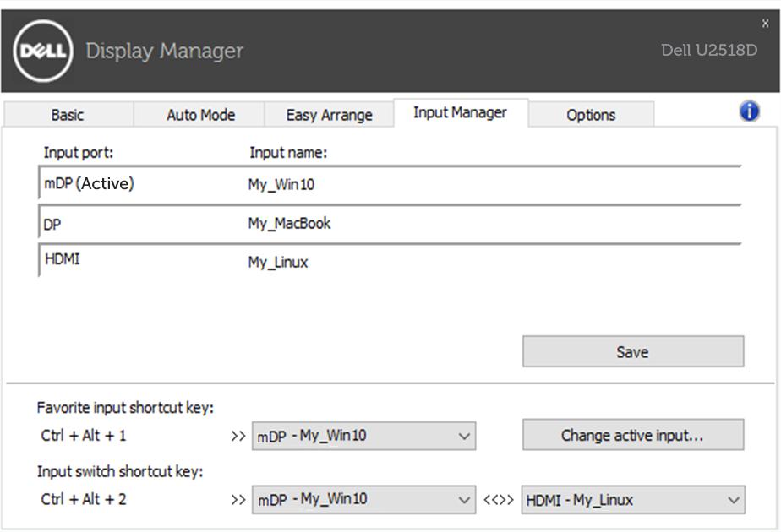The image size is (781, 532).
Task: Edit the My_Win10 input name field
Action: pos(281,184)
